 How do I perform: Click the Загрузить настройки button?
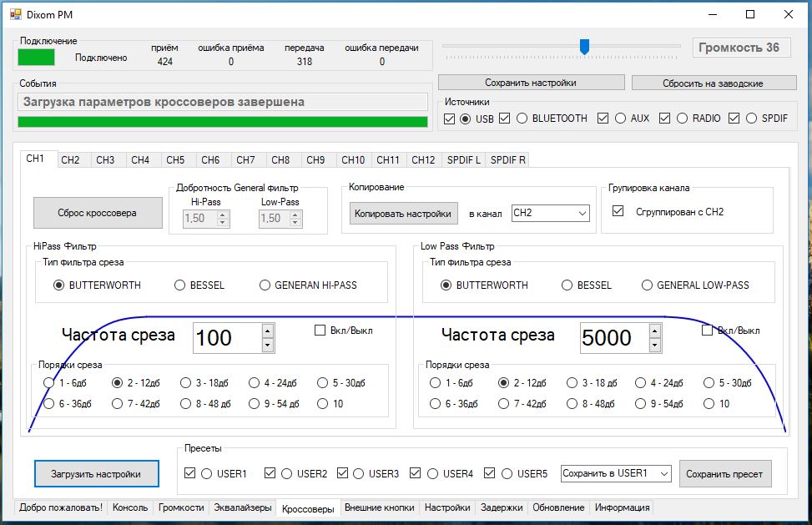[96, 474]
